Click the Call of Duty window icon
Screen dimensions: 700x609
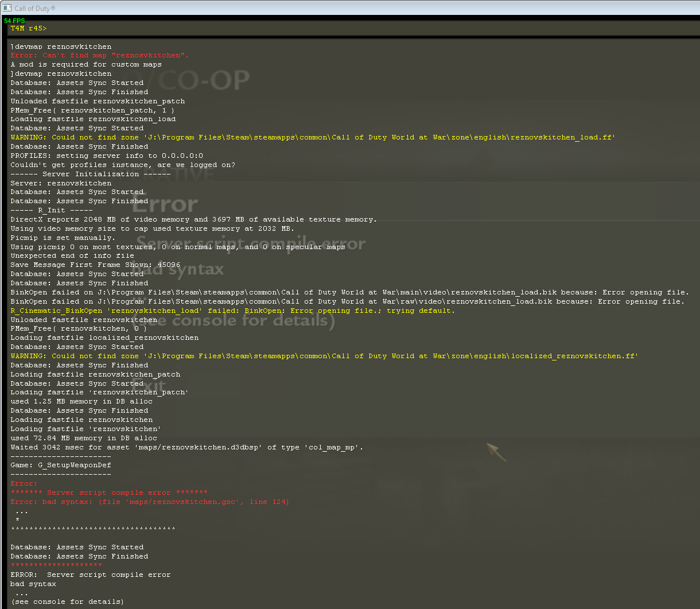(7, 8)
